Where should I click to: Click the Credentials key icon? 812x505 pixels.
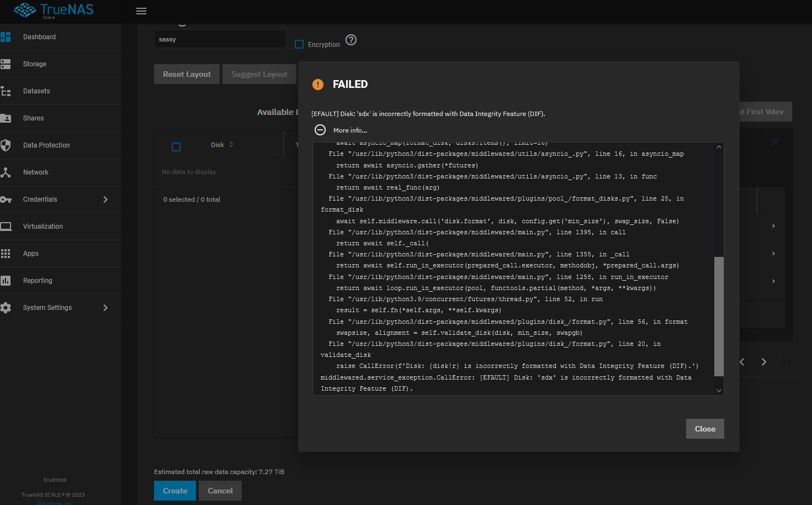[x=6, y=199]
